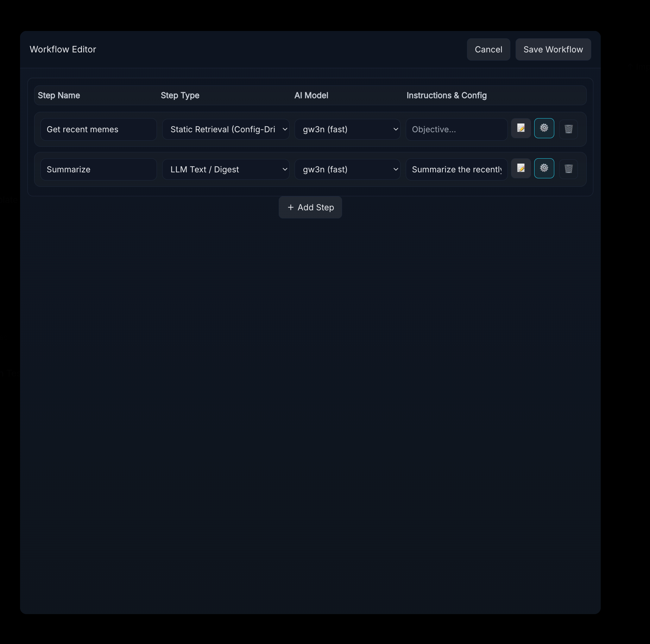Click into the Summarize step name field
The image size is (650, 644).
point(99,170)
